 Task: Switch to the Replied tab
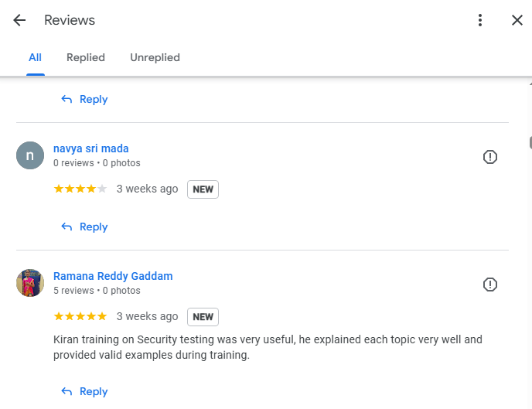coord(86,58)
